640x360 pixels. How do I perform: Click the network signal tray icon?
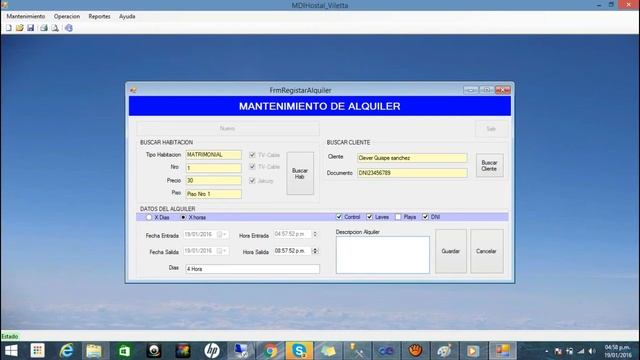click(x=581, y=351)
